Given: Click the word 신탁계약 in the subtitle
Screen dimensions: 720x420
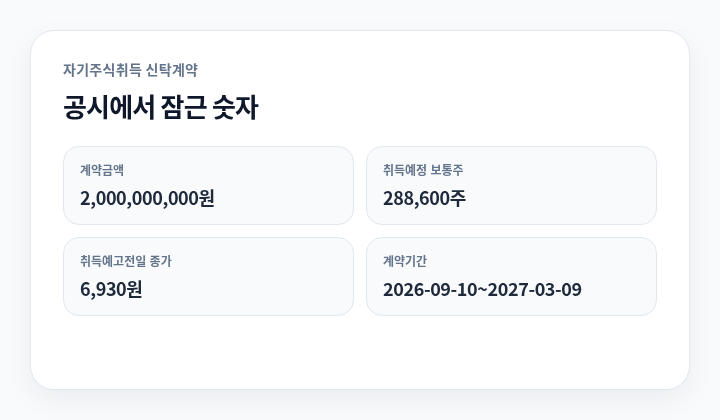Looking at the screenshot, I should point(172,70).
